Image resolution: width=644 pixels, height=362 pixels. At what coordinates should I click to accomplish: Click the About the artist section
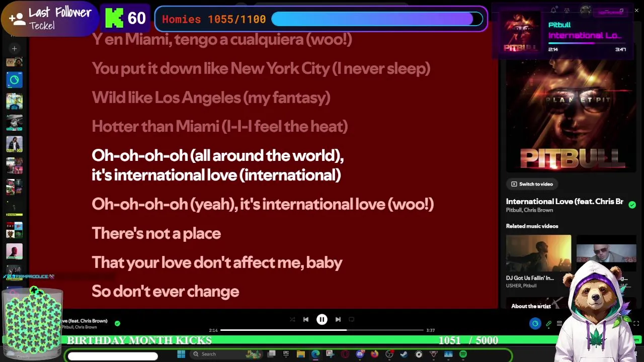click(531, 306)
